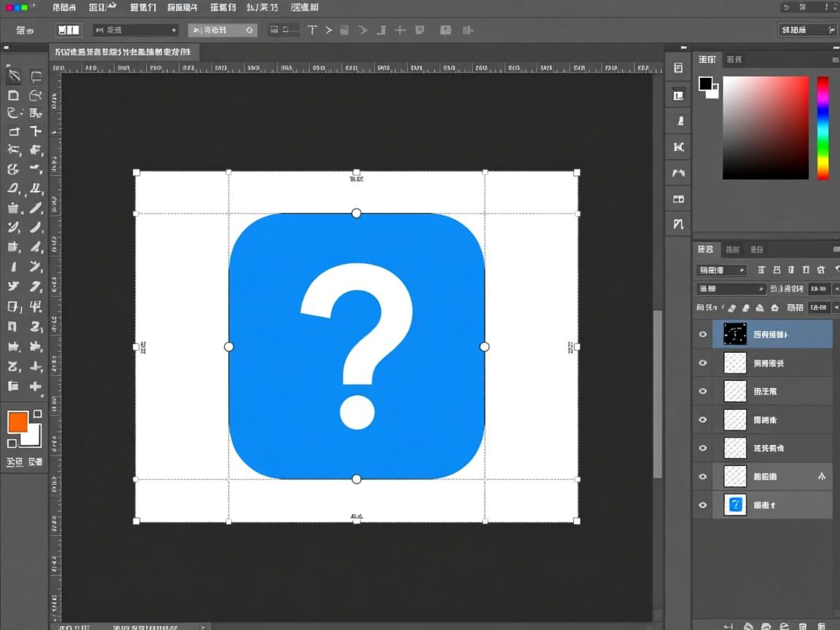
Task: Open the blend mode dropdown in layers panel
Action: click(731, 289)
